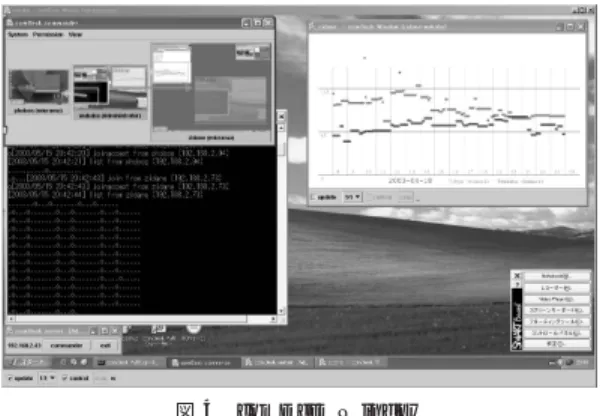The image size is (600, 416).
Task: Click the second quick launch icon on taskbar
Action: point(73,362)
